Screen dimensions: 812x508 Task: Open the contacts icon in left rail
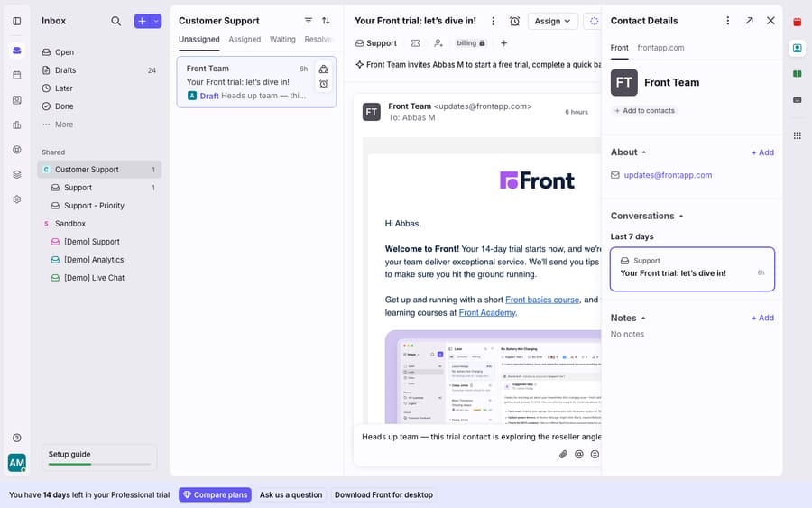[x=16, y=100]
